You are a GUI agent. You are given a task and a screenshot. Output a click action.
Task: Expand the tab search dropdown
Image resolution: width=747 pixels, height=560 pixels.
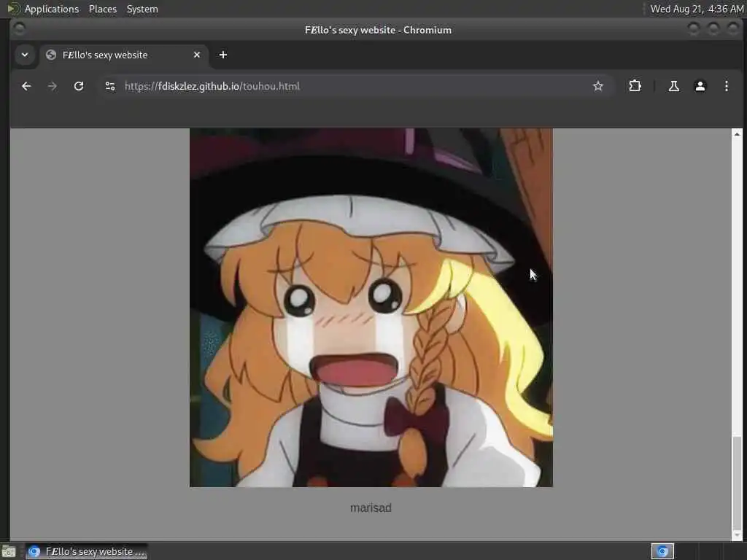coord(25,55)
